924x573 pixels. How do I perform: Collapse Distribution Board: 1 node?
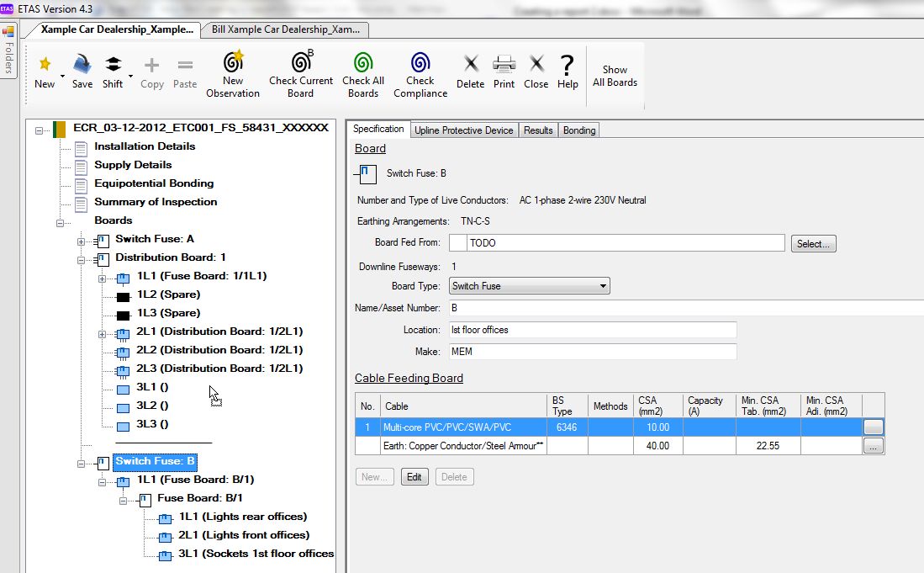(x=81, y=260)
